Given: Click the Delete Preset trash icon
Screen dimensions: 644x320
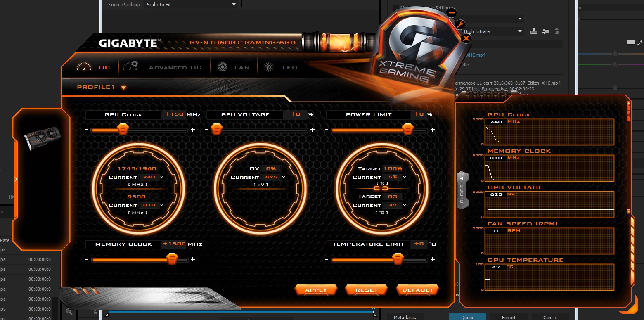Looking at the screenshot, I should [x=557, y=31].
